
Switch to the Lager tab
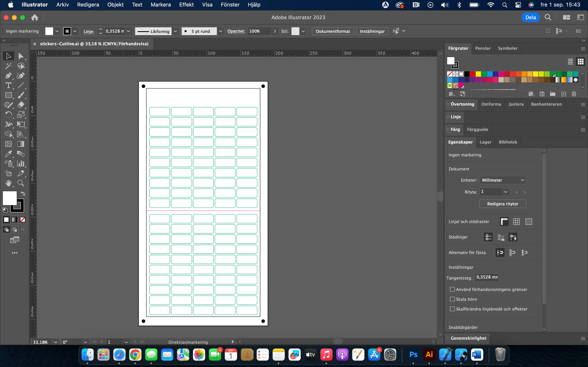pos(485,142)
